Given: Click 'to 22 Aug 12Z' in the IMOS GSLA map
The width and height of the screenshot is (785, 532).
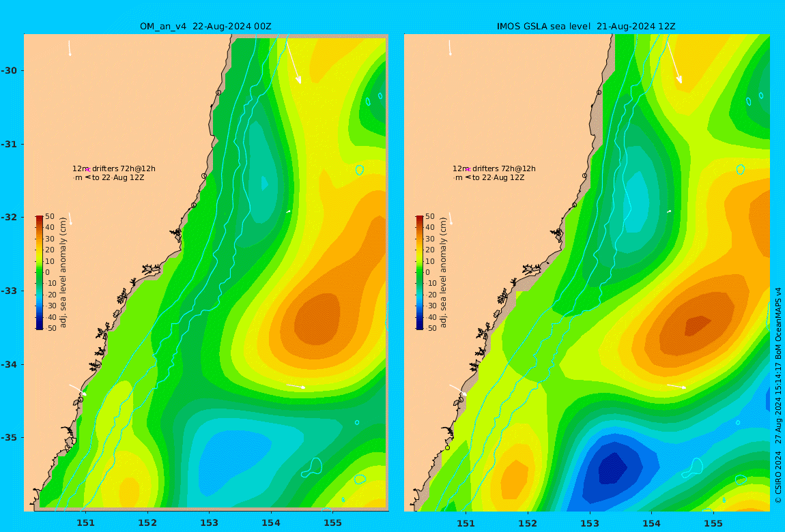Looking at the screenshot, I should point(498,177).
